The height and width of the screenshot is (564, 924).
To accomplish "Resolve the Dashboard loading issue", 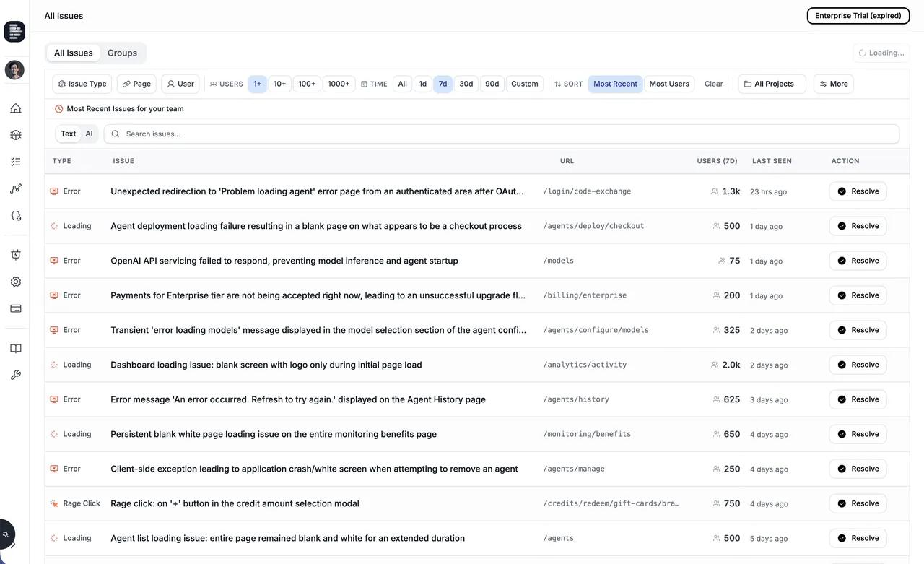I will pyautogui.click(x=858, y=365).
